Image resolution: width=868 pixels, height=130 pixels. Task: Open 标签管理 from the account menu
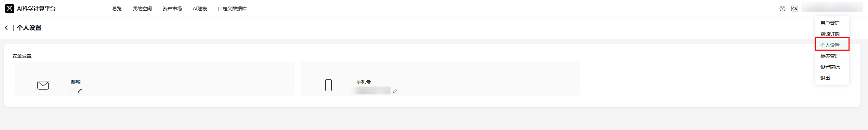click(x=830, y=56)
